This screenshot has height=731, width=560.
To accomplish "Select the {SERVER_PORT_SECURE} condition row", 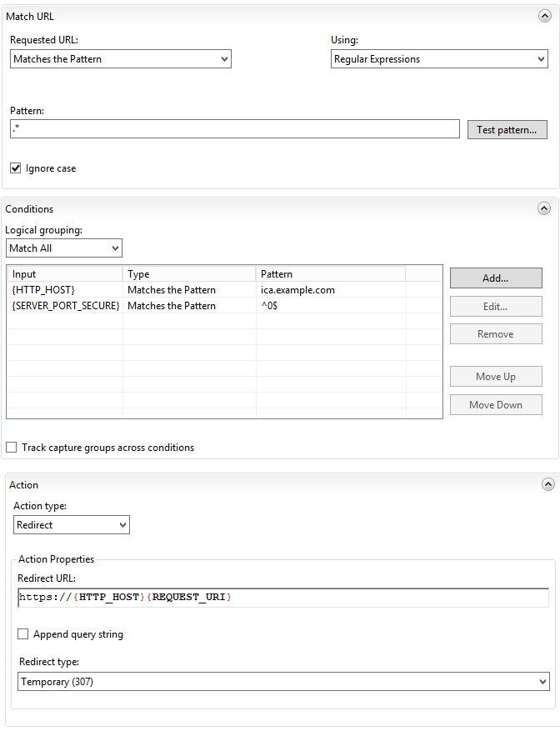I will [224, 306].
